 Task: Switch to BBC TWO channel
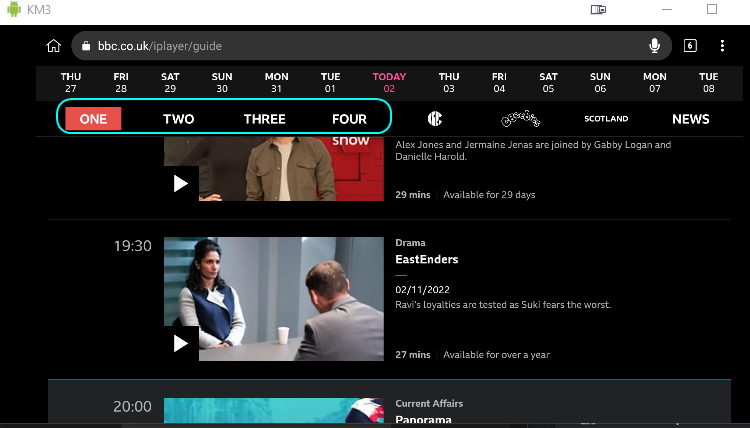coord(178,119)
